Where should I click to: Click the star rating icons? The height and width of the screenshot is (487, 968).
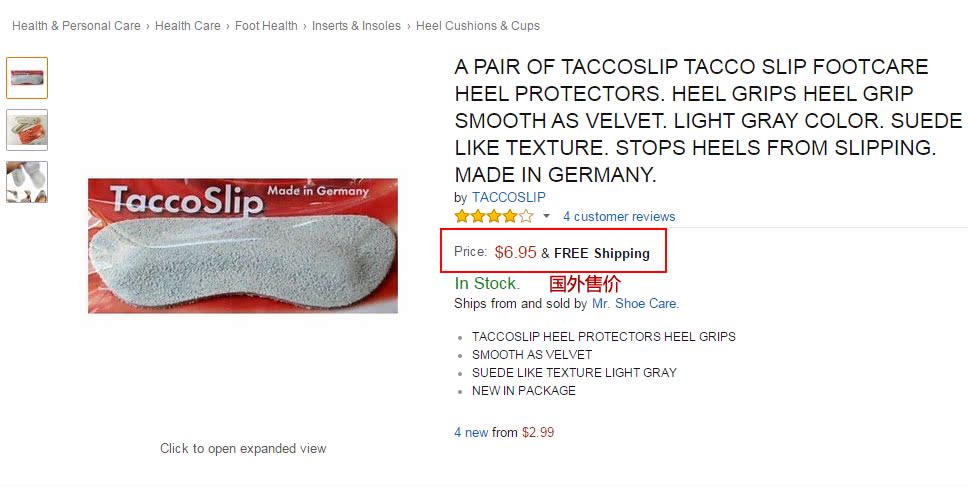(493, 216)
